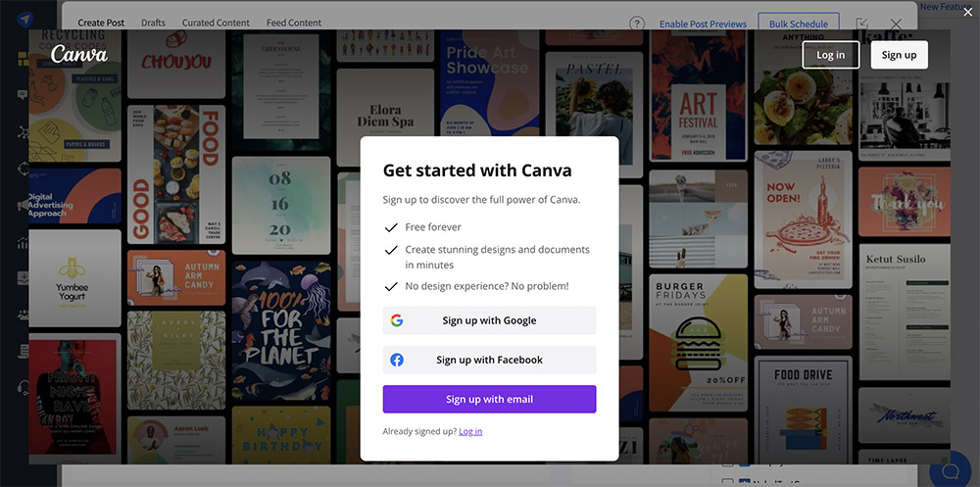The height and width of the screenshot is (487, 980).
Task: Click the Log in button in Canva header
Action: (831, 55)
